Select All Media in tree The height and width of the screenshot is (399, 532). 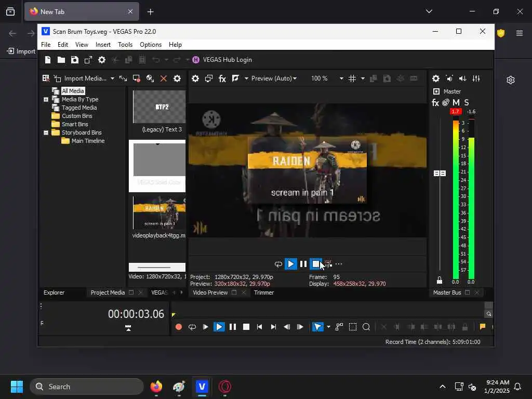(73, 91)
